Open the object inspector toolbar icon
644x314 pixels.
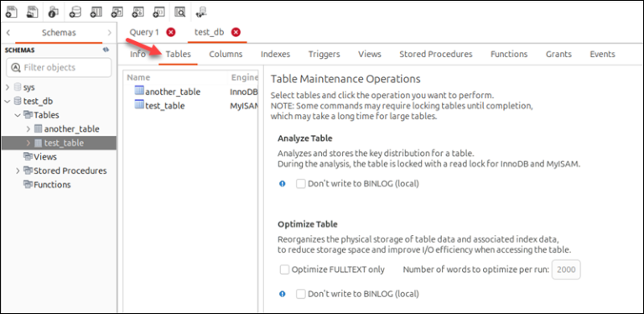54,12
